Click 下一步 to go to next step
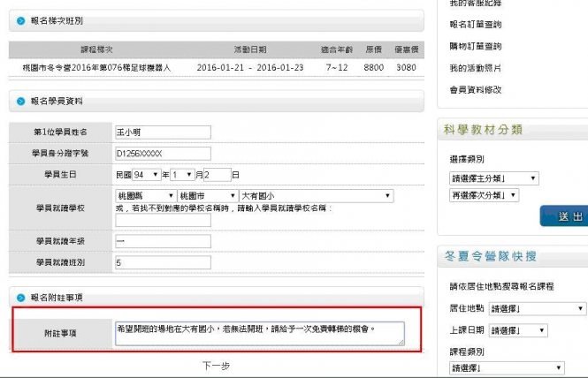The height and width of the screenshot is (378, 588). [216, 365]
